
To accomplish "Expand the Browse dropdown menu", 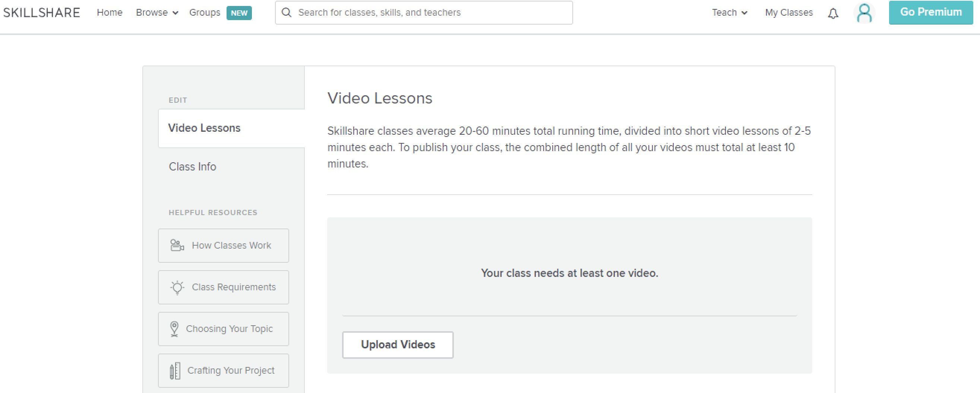I will click(x=157, y=13).
